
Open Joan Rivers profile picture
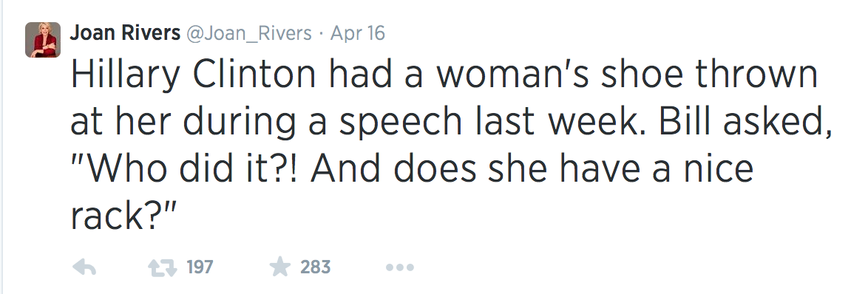43,40
